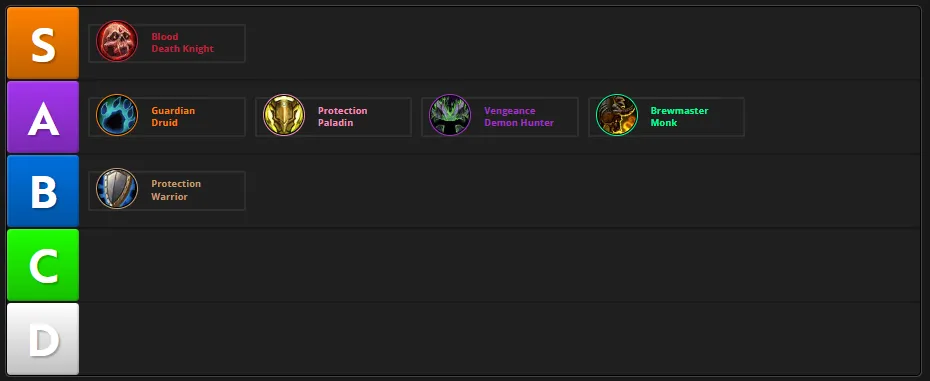Click the Protection Warrior shield icon
930x381 pixels.
(117, 189)
